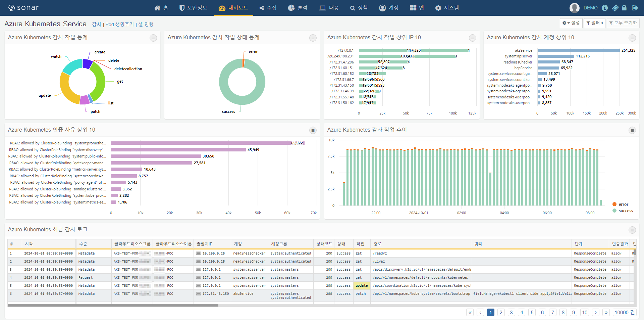Screen dimensions: 644x320
Task: Open menu of 최근 감사 로그 widget
Action: (x=632, y=230)
